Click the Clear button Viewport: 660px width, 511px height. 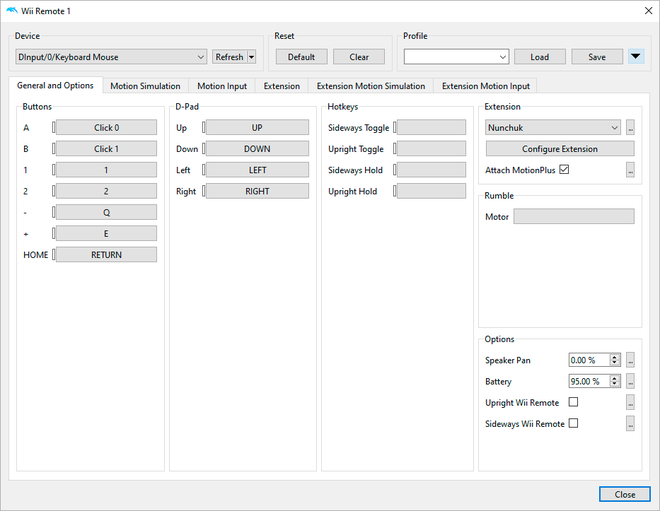pos(359,57)
